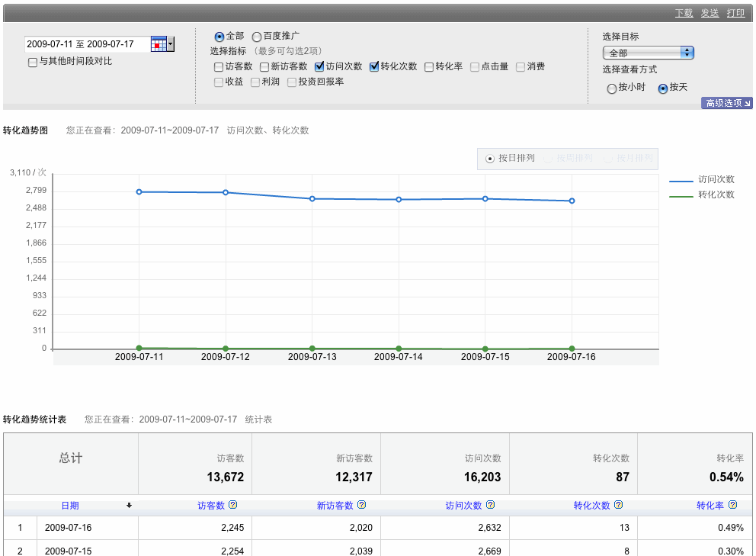Image resolution: width=756 pixels, height=556 pixels.
Task: Select the 百度推广 radio button
Action: click(x=257, y=37)
